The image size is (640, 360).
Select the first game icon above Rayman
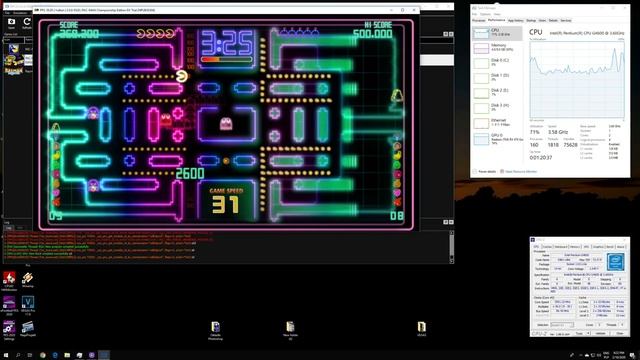pyautogui.click(x=13, y=49)
